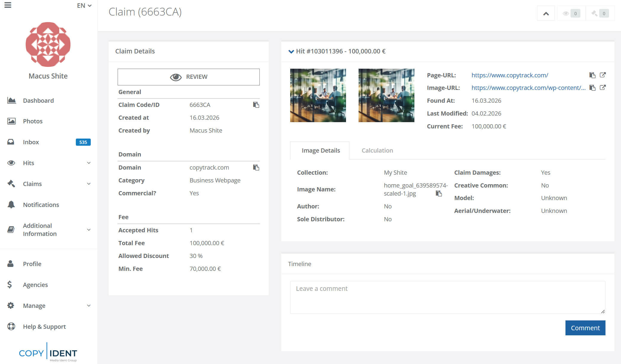The height and width of the screenshot is (364, 621).
Task: Switch to the Calculation tab
Action: [x=377, y=150]
